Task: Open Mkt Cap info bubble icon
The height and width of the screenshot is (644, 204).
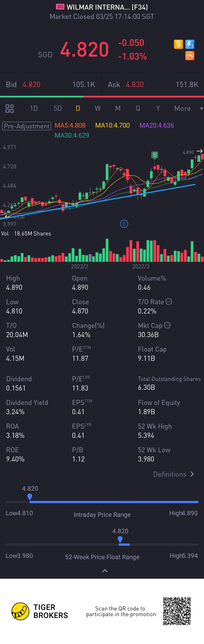Action: 167,325
